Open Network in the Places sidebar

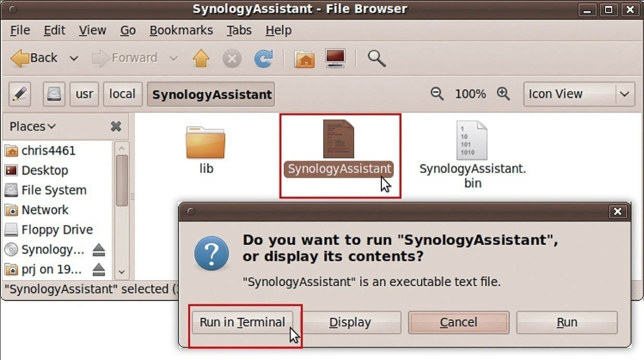point(36,210)
